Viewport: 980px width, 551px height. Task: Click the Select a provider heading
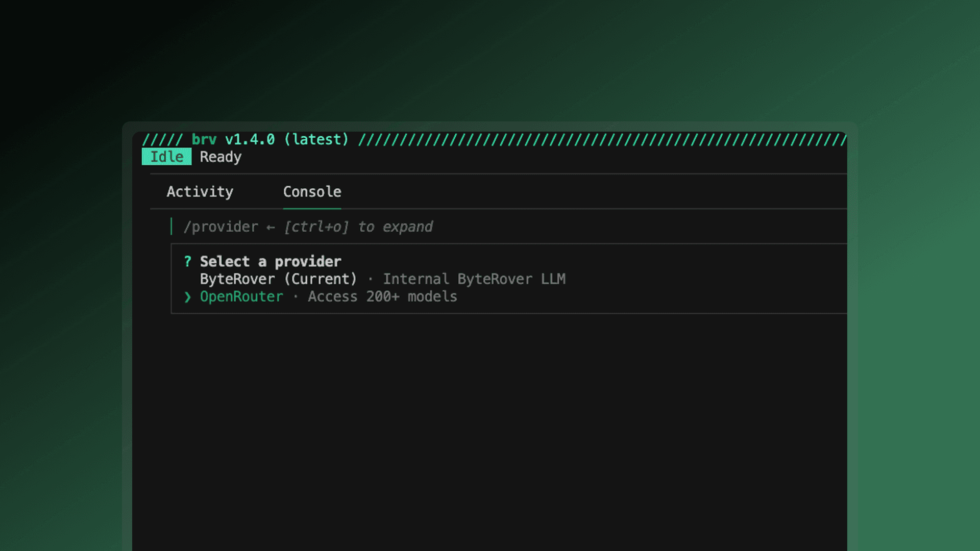270,262
